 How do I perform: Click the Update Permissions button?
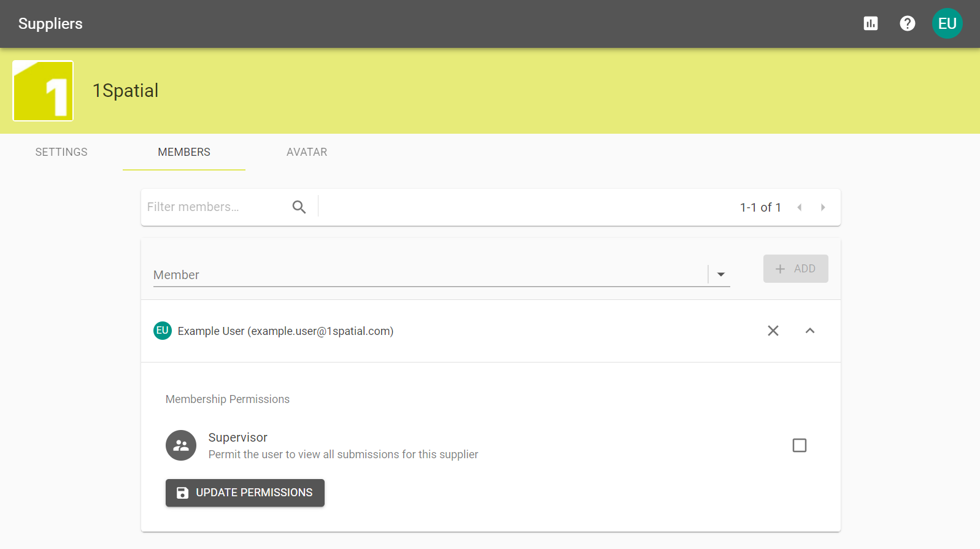(245, 493)
